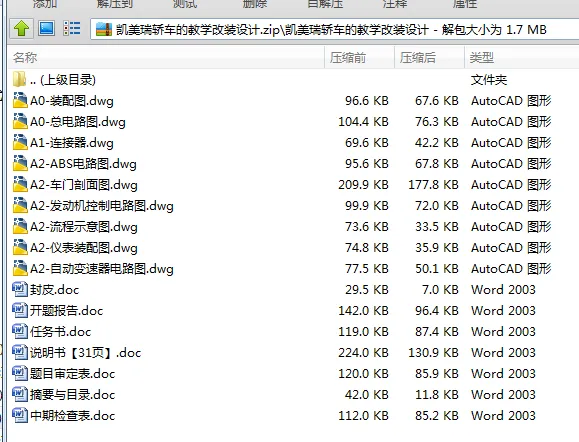
Task: Click the 11.8 KB compressed size
Action: 437,395
